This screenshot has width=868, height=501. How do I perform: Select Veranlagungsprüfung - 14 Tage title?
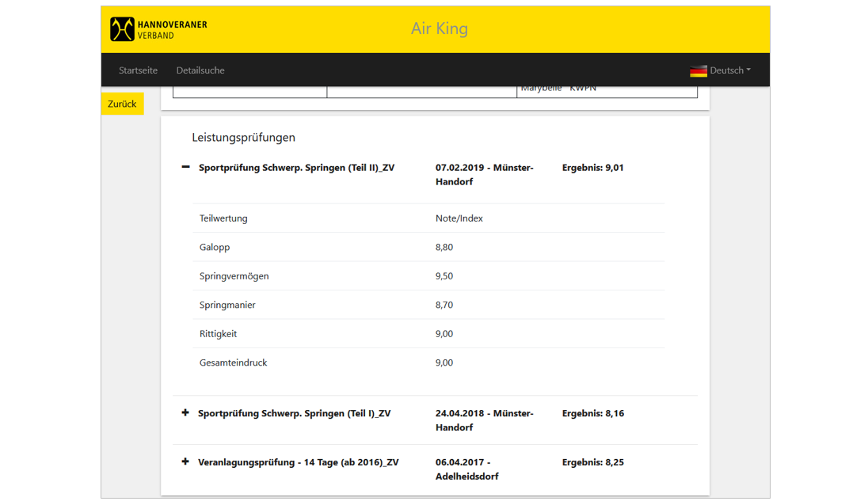pos(299,462)
